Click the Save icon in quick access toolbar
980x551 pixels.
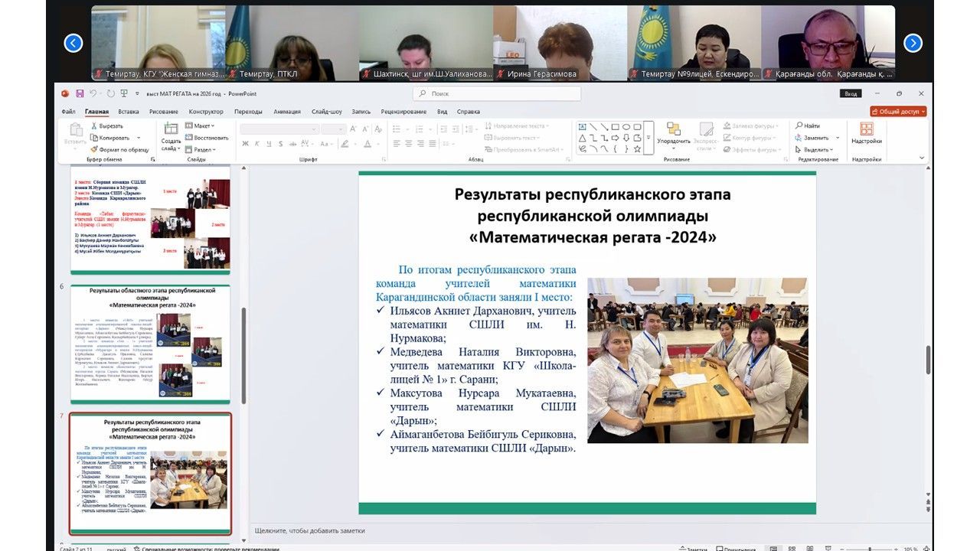[79, 93]
